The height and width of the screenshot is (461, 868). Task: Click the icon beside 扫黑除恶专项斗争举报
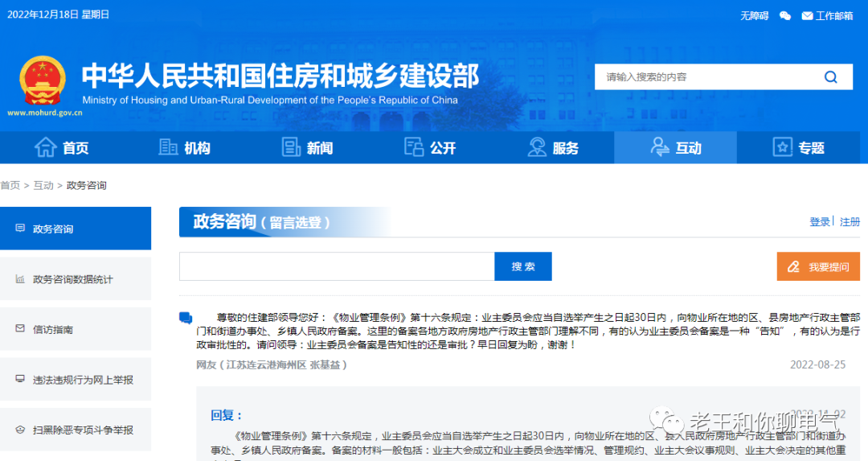point(20,430)
